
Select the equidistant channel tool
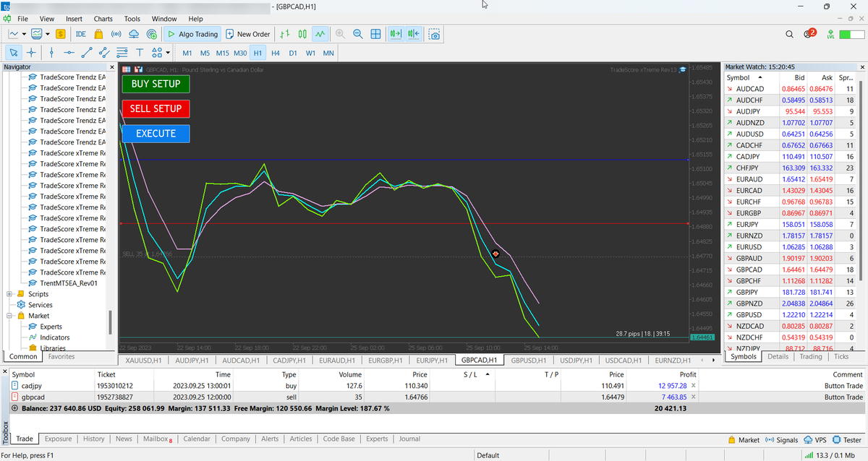click(104, 52)
